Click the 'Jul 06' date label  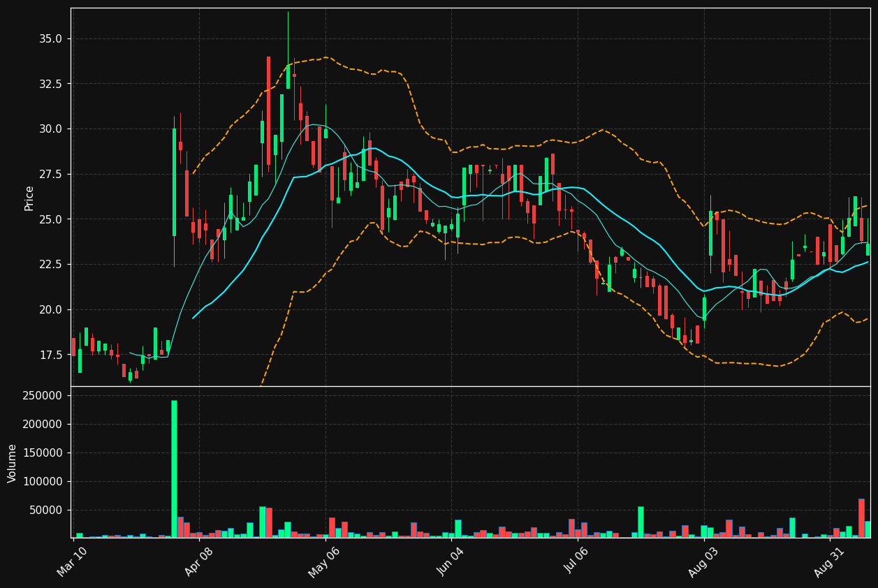point(577,562)
